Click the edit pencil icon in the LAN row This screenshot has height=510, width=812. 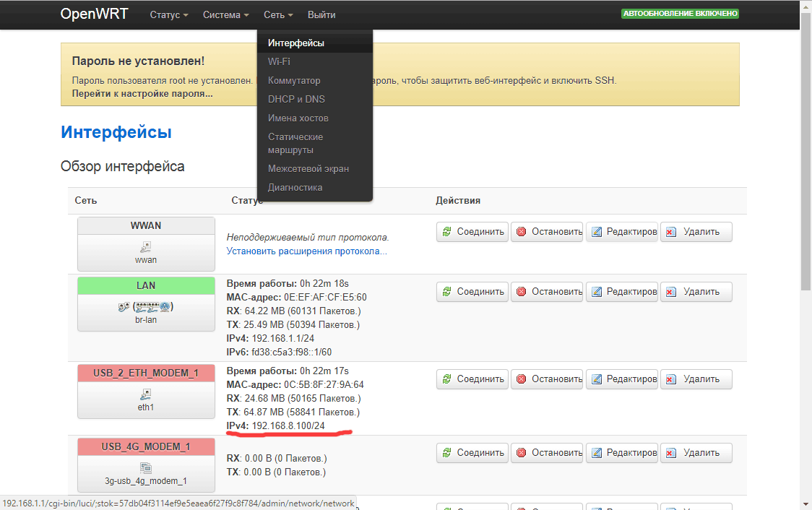point(597,292)
